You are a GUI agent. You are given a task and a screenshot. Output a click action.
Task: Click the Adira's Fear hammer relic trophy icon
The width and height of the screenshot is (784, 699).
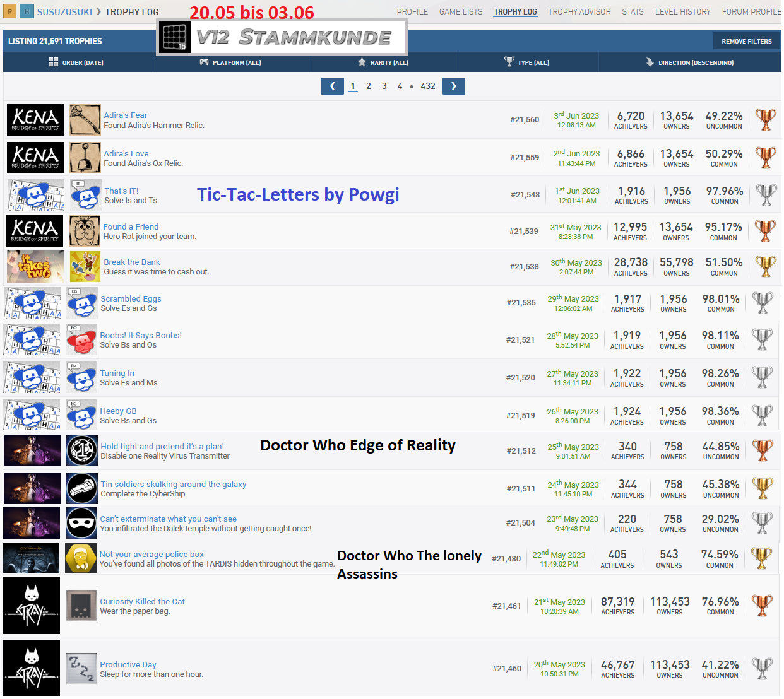click(85, 120)
